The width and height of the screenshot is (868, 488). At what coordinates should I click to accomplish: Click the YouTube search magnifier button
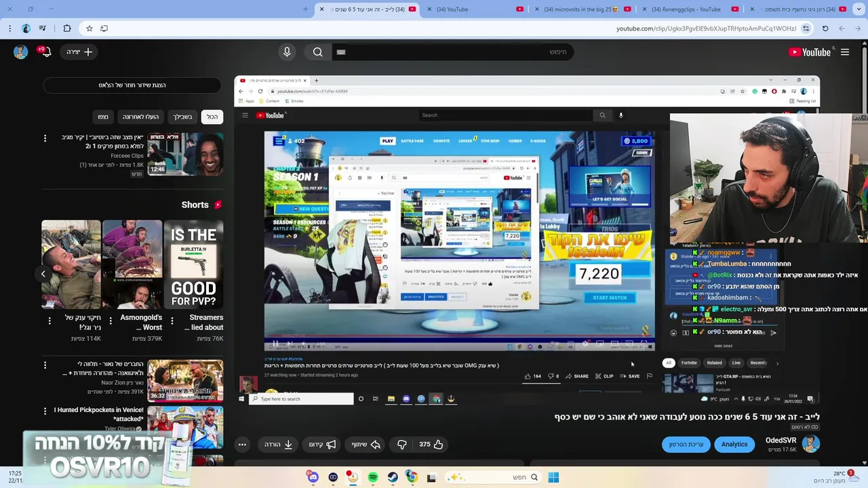coord(317,52)
